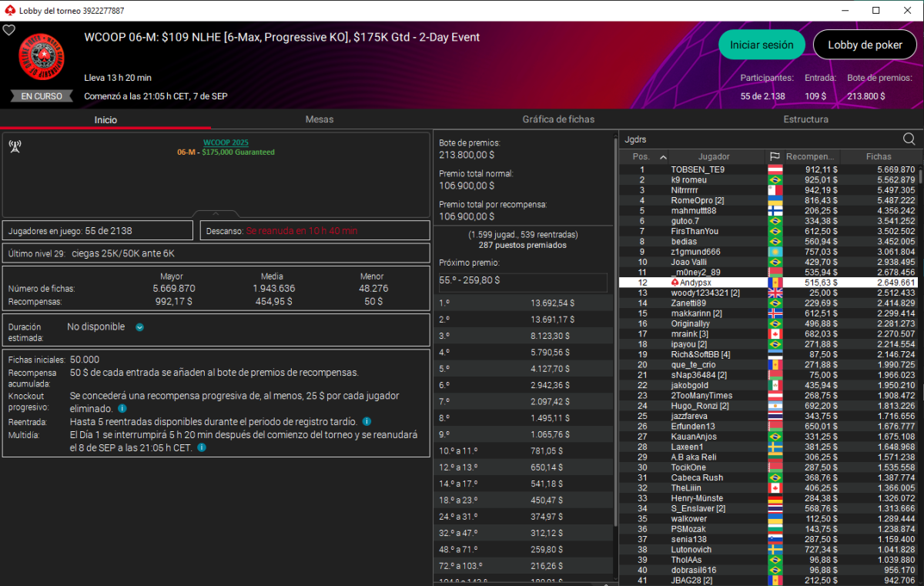
Task: Sort player list by Fichas column
Action: (879, 157)
